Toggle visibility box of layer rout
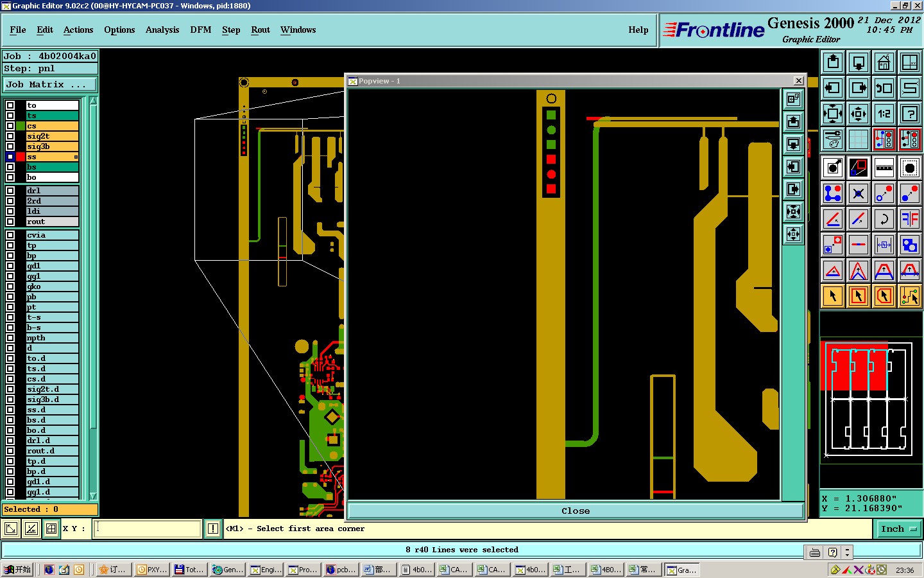Screen dimensions: 924x578 tap(10, 222)
